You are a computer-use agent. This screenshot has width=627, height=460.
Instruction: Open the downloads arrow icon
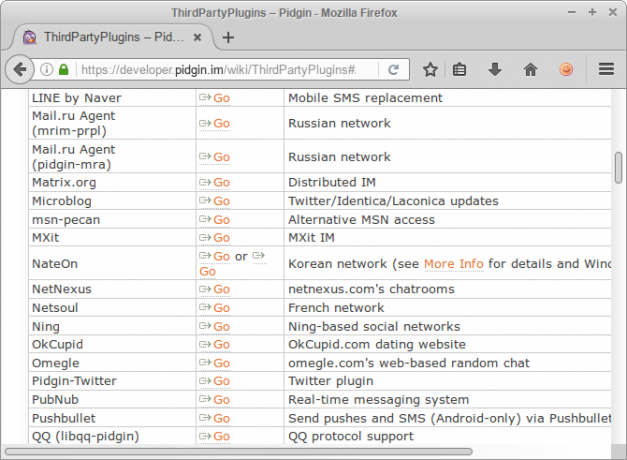click(495, 70)
